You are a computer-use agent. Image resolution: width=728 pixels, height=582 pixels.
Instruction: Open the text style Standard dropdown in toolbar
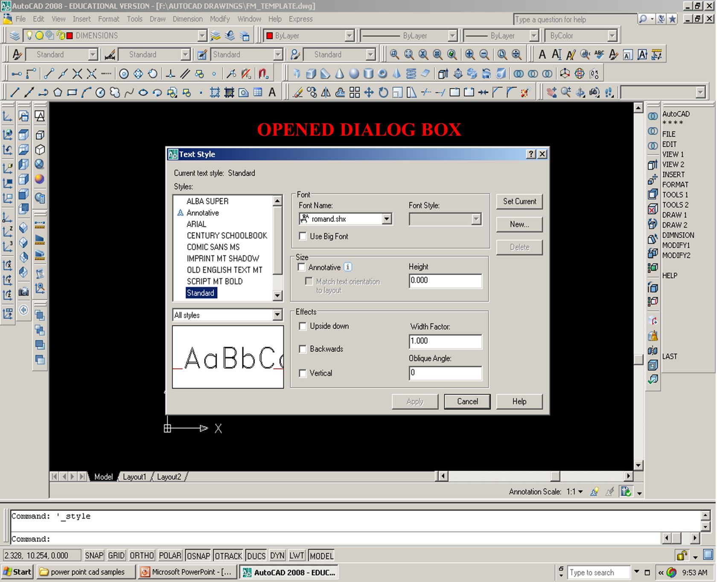(x=93, y=54)
